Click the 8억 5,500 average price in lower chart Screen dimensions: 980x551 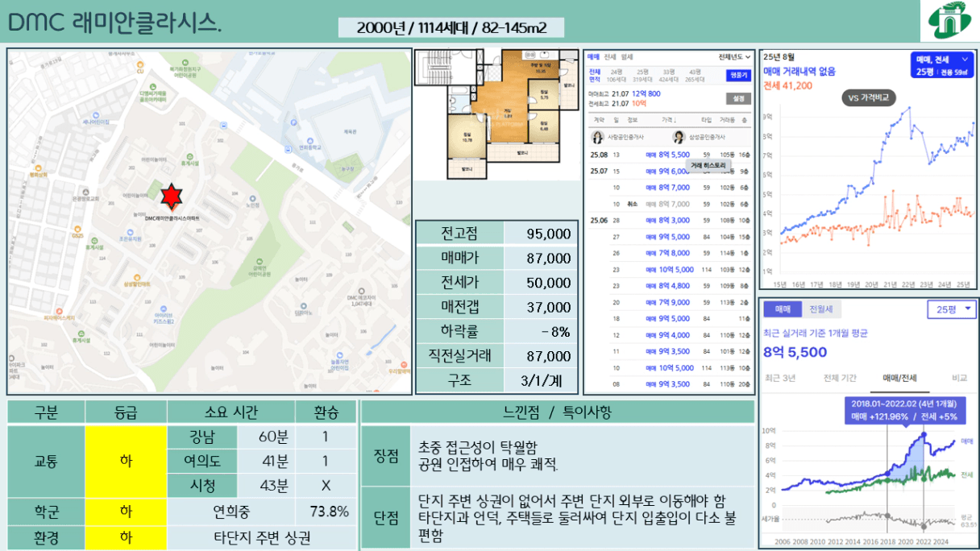pos(795,352)
